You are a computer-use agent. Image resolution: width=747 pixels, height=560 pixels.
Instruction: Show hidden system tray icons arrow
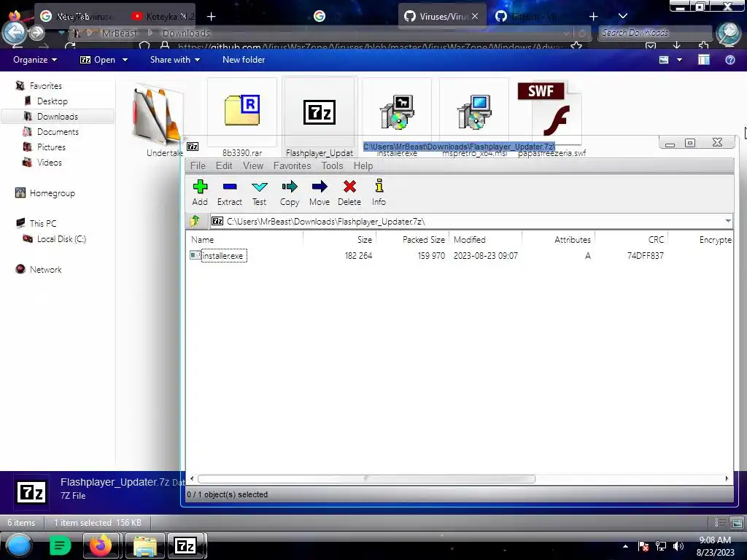click(625, 546)
